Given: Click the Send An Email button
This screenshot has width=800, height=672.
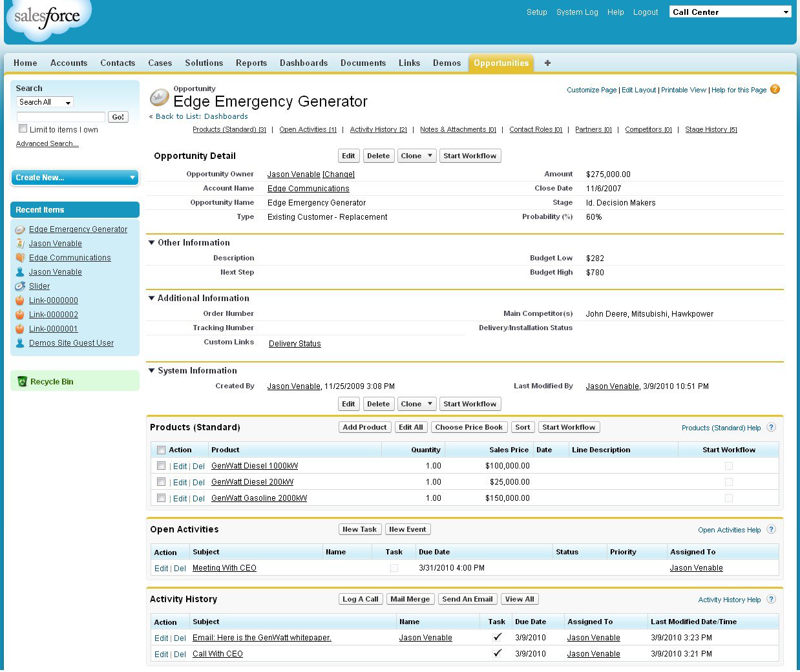Looking at the screenshot, I should (x=467, y=599).
